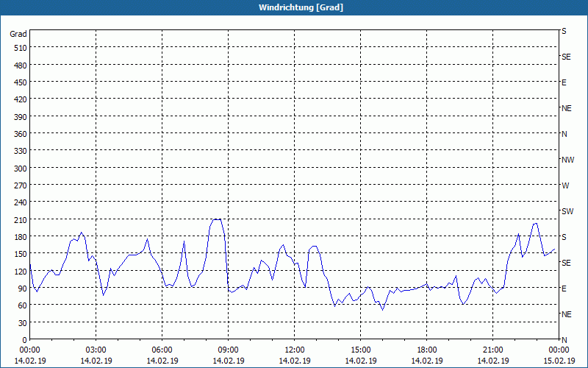Click the '12:00' time axis label

[295, 350]
